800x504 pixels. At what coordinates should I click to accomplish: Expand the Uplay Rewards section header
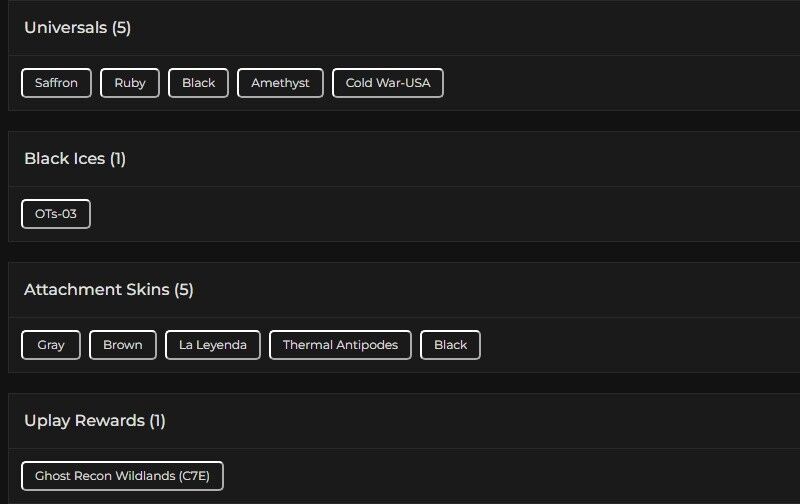[x=84, y=421]
